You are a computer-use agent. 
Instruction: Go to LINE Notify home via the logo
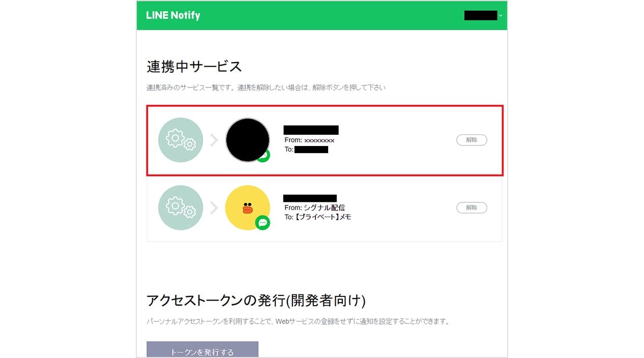[173, 15]
